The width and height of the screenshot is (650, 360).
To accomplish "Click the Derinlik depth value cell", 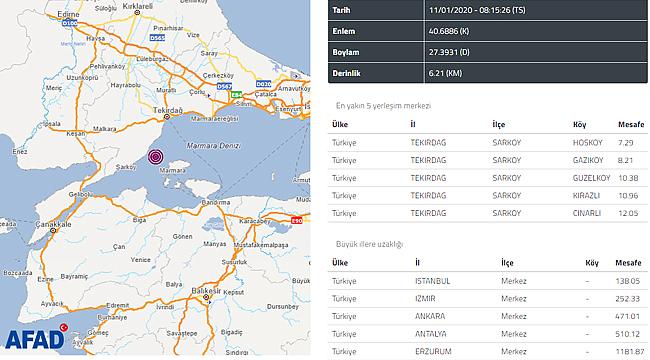I will 536,73.
